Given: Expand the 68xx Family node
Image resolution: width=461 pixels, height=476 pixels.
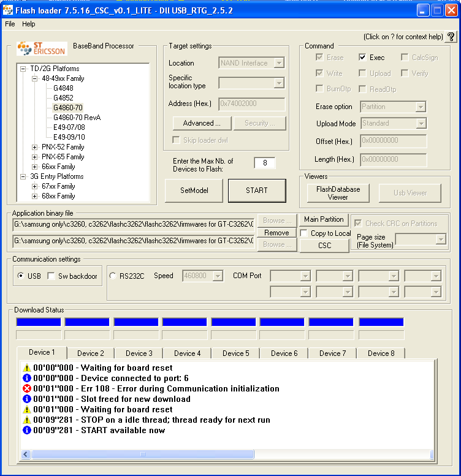Looking at the screenshot, I should tap(34, 197).
